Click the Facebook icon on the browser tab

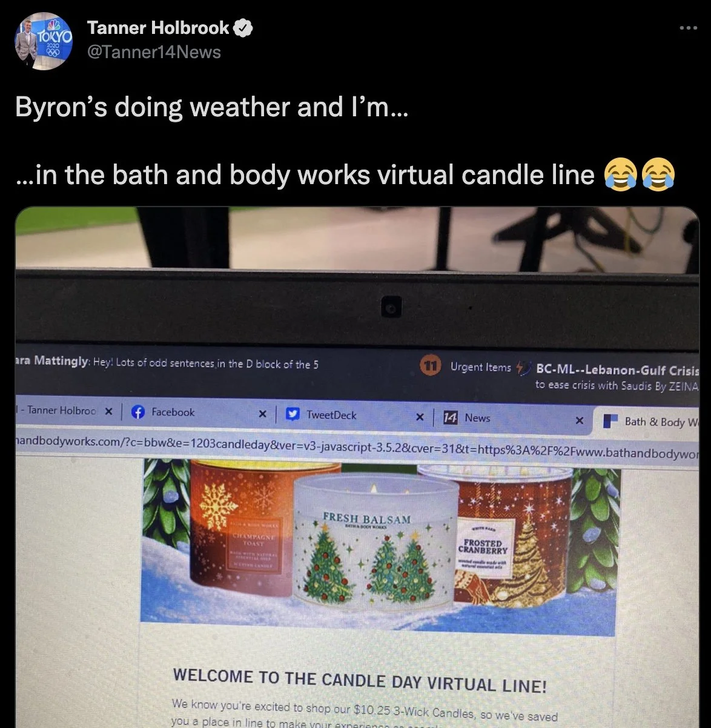[x=138, y=412]
